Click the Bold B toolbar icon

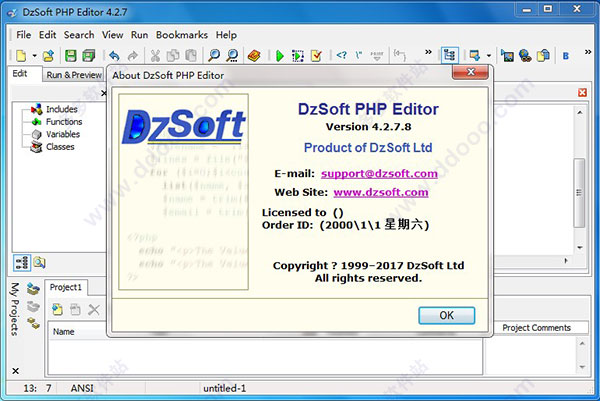566,56
